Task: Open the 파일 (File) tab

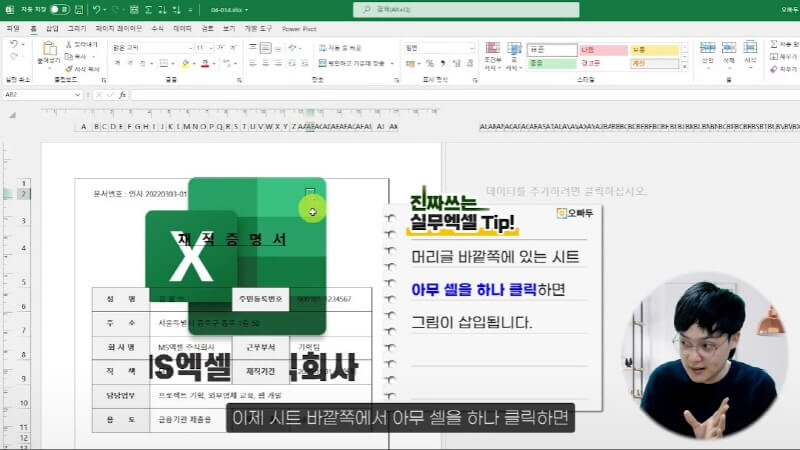Action: coord(13,29)
